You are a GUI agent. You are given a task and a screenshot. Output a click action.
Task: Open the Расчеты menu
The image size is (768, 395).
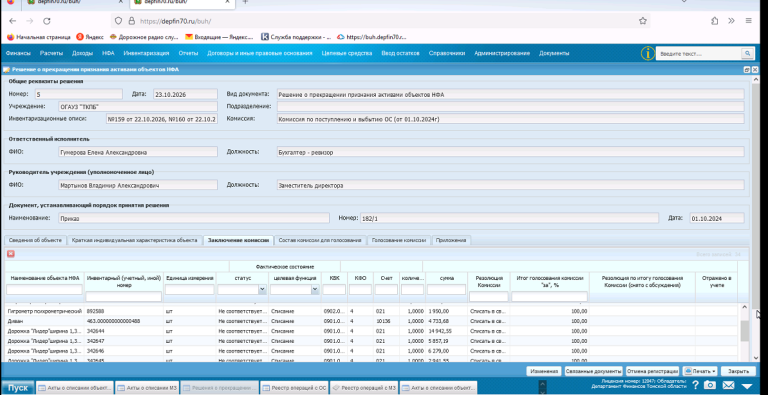click(x=51, y=53)
